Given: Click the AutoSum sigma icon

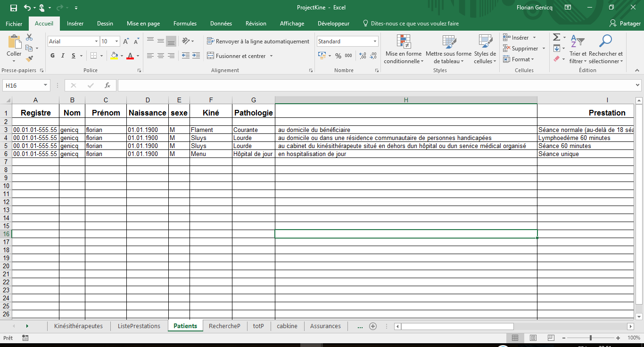Looking at the screenshot, I should (556, 37).
